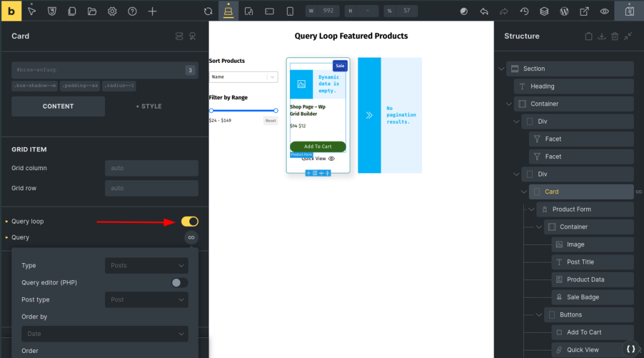Enable the Query editor (PHP) switch
Viewport: 644px width, 358px height.
coord(179,283)
